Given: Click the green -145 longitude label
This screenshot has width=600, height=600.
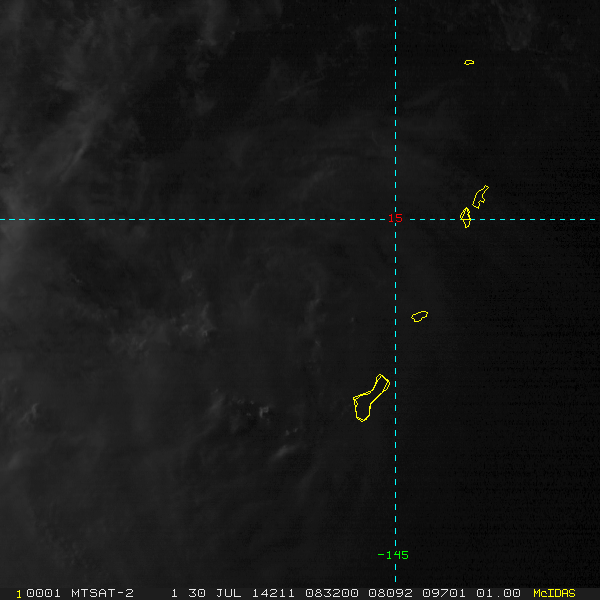Looking at the screenshot, I should [393, 555].
